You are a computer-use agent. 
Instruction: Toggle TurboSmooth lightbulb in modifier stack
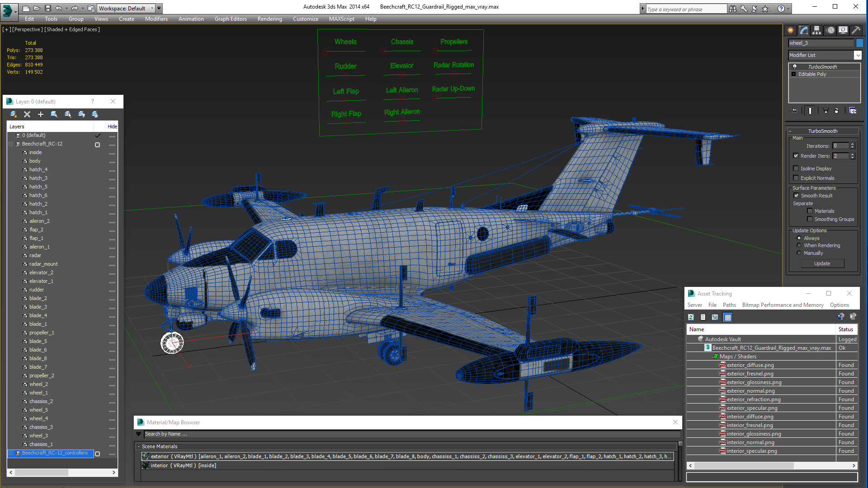(x=794, y=66)
